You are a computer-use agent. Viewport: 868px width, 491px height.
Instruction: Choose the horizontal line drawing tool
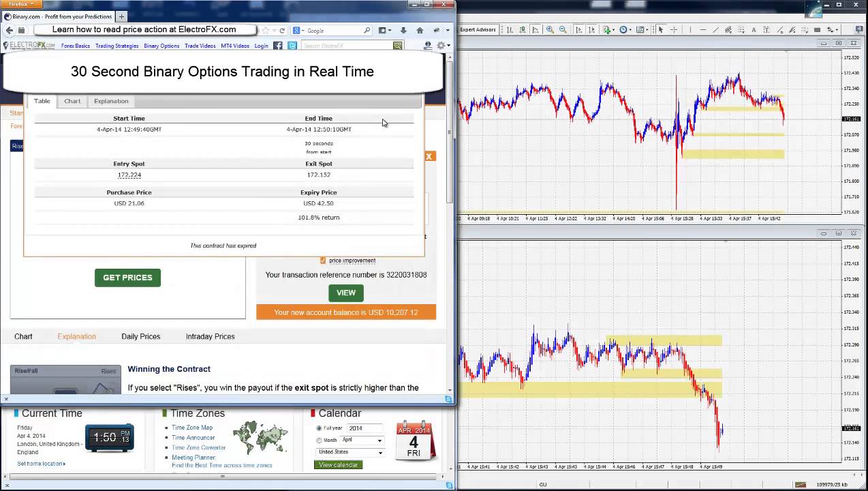click(x=703, y=30)
